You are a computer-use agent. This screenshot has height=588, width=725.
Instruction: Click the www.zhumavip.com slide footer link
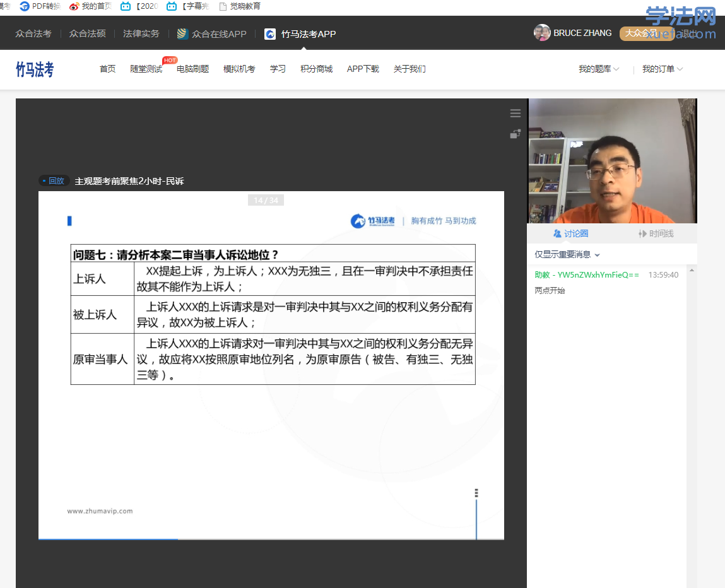point(100,511)
